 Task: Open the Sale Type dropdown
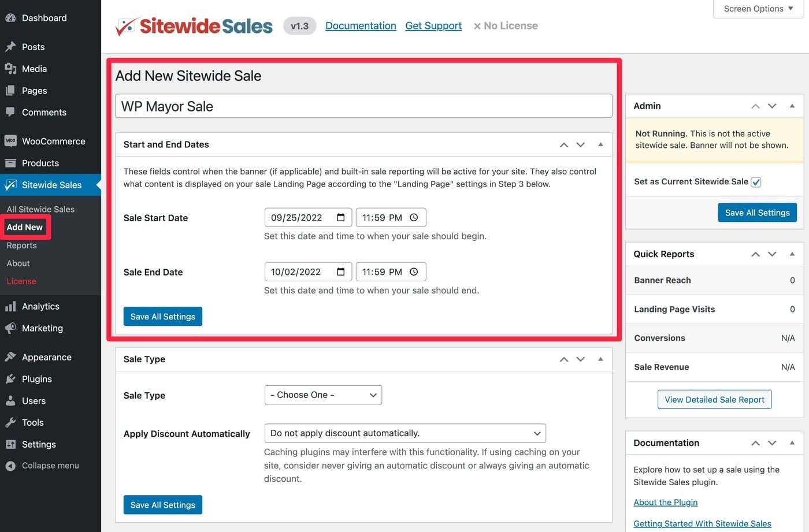322,395
